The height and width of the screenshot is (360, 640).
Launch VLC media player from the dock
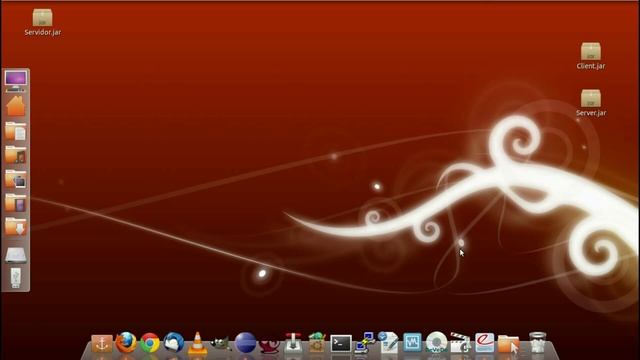[x=197, y=342]
